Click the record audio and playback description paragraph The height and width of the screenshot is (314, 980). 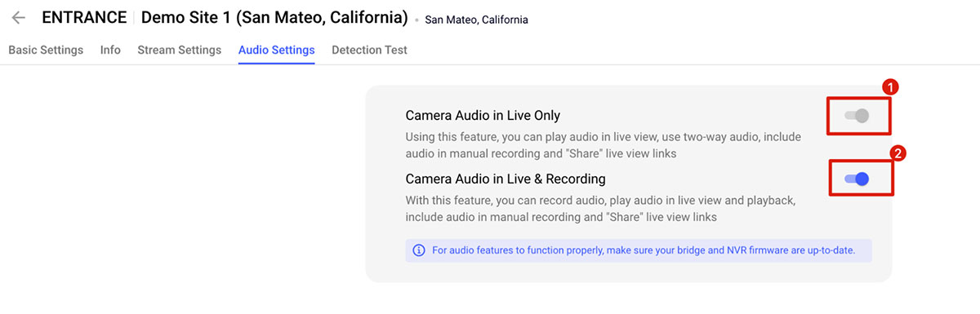click(x=600, y=208)
